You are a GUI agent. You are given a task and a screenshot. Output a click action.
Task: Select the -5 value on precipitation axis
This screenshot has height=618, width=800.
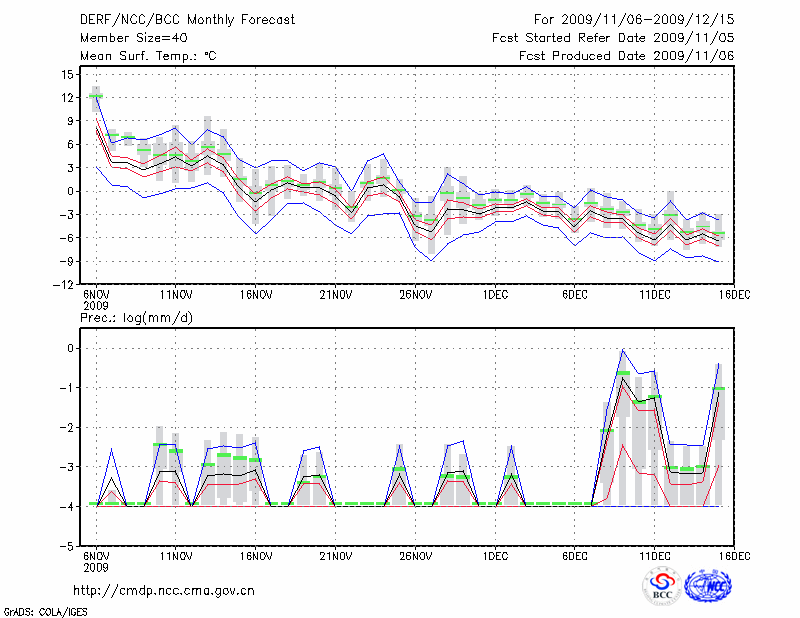pos(68,547)
